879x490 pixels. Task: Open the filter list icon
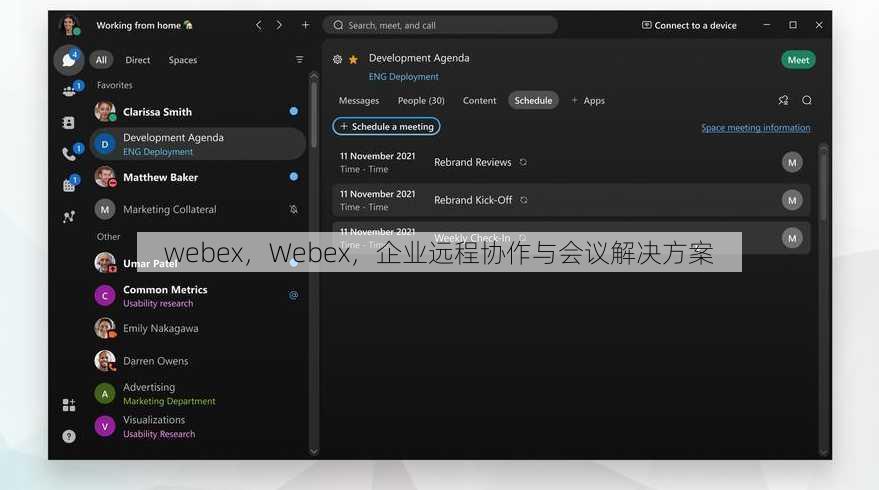[299, 59]
